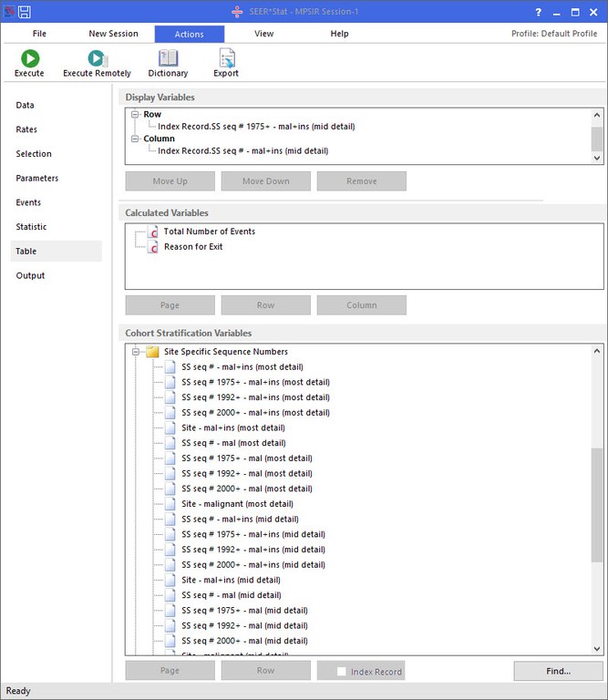Image resolution: width=608 pixels, height=700 pixels.
Task: Open the File menu
Action: 39,34
